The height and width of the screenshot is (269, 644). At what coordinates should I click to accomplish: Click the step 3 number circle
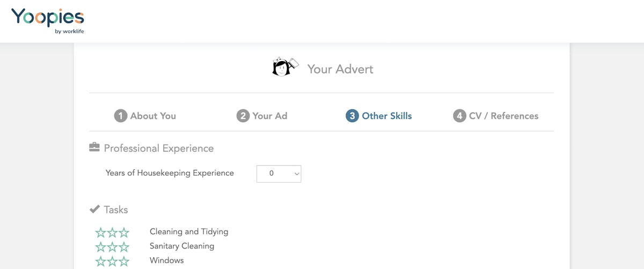(x=352, y=116)
